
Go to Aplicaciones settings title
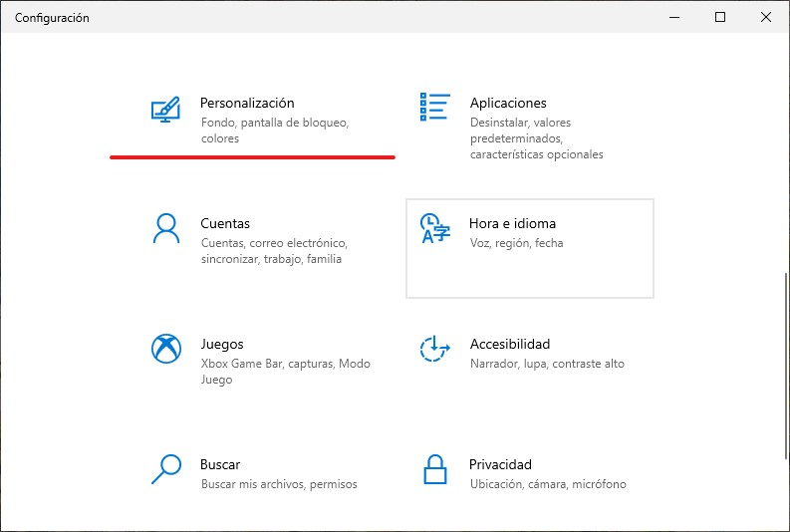tap(508, 103)
